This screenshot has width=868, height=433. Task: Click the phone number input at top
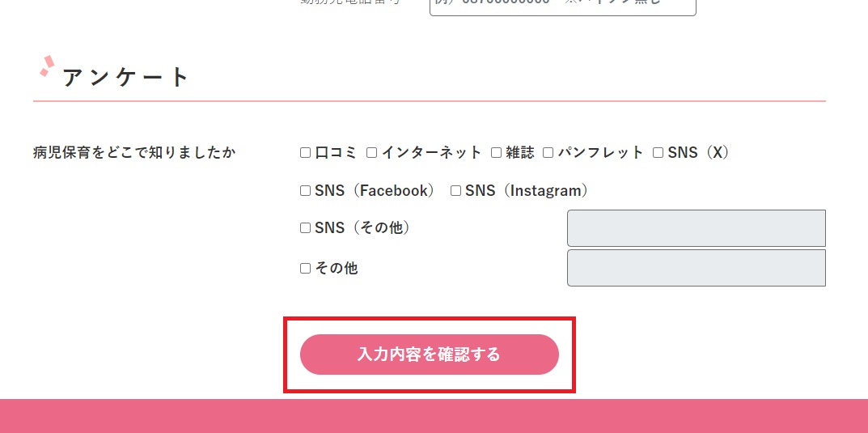pyautogui.click(x=562, y=6)
